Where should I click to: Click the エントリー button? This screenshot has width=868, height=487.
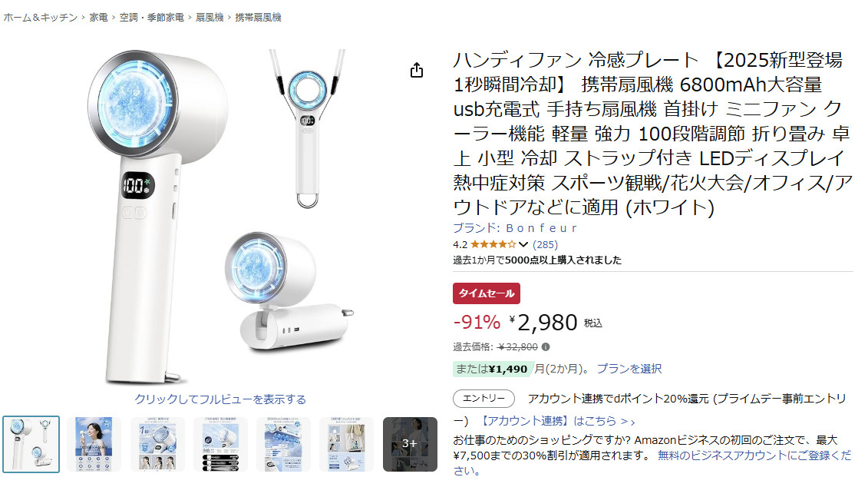484,399
